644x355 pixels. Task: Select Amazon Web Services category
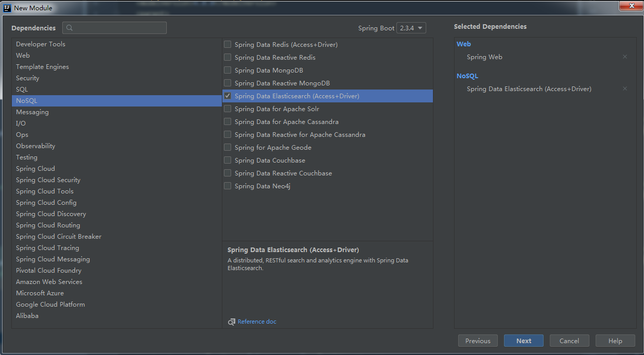116,282
